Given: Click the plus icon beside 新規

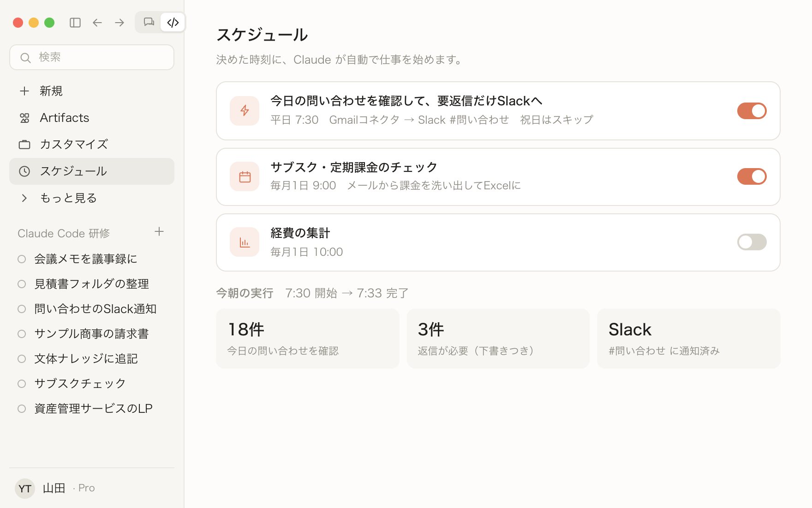Looking at the screenshot, I should pos(24,91).
